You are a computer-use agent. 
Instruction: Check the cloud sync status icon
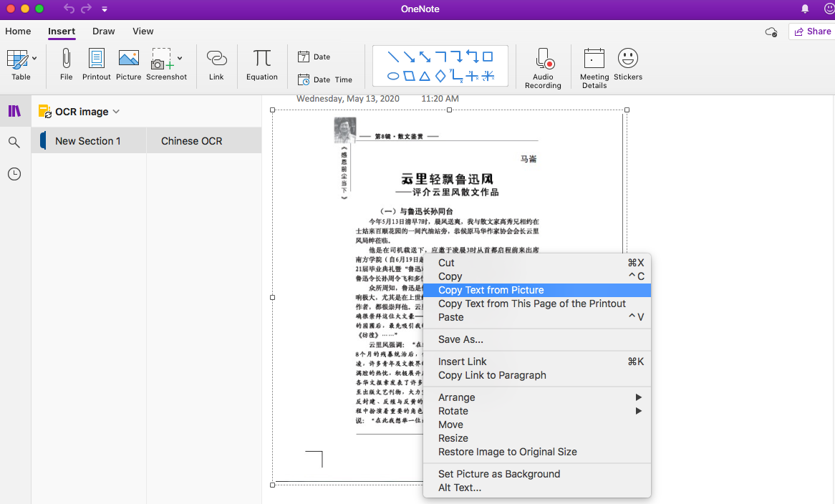point(771,32)
